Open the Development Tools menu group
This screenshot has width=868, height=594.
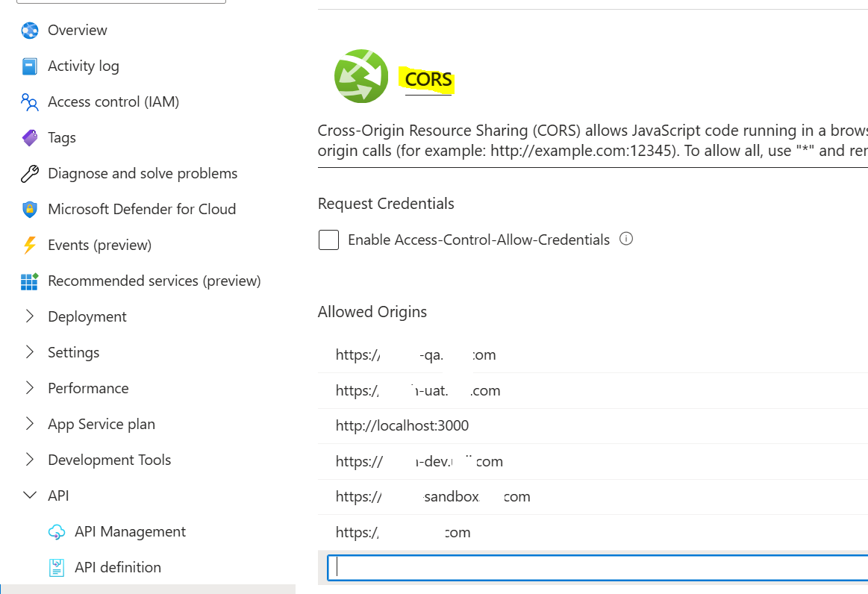(x=109, y=460)
